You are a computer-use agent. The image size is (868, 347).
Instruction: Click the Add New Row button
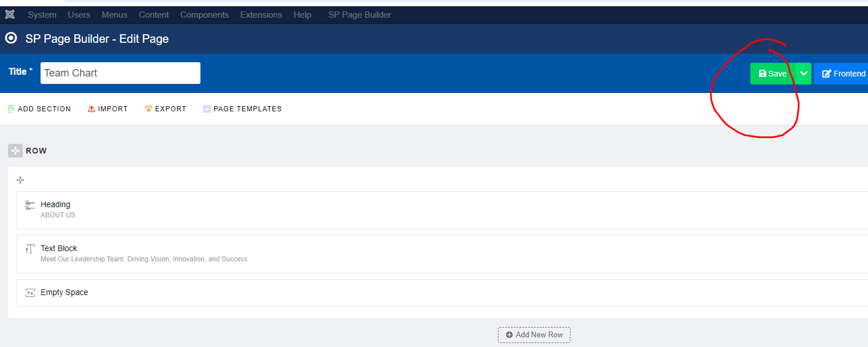pos(534,335)
